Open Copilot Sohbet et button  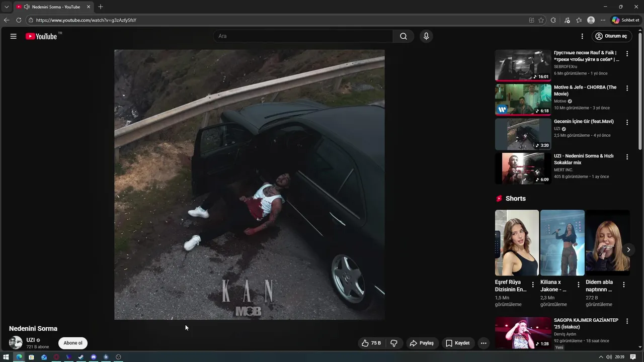click(x=626, y=20)
